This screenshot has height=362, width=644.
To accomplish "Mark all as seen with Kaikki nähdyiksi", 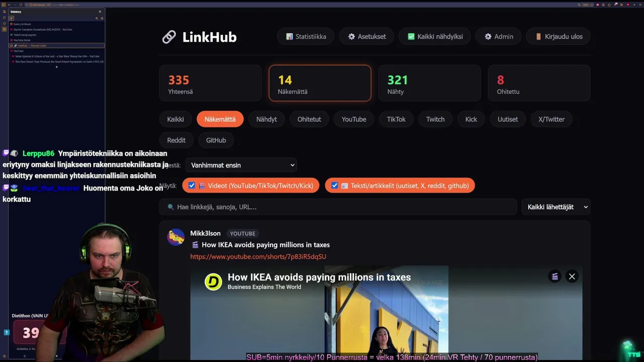I will click(435, 37).
